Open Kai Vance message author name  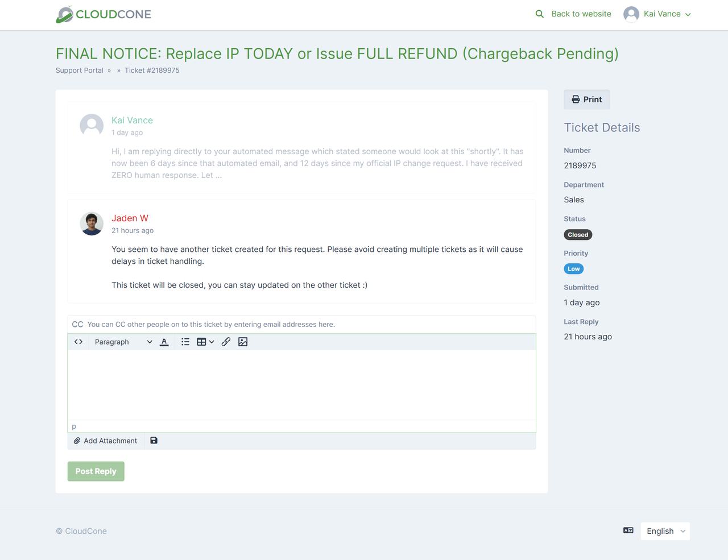132,121
